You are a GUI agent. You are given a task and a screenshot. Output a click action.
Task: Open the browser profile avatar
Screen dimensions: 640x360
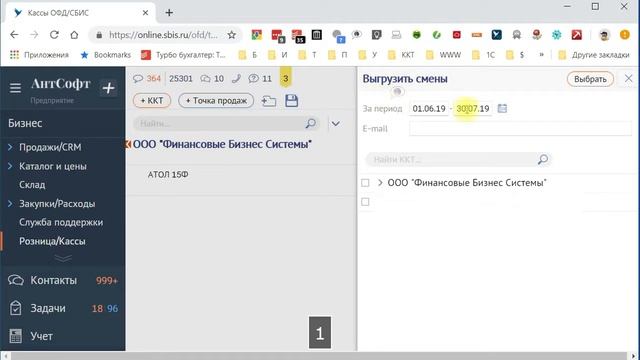604,35
